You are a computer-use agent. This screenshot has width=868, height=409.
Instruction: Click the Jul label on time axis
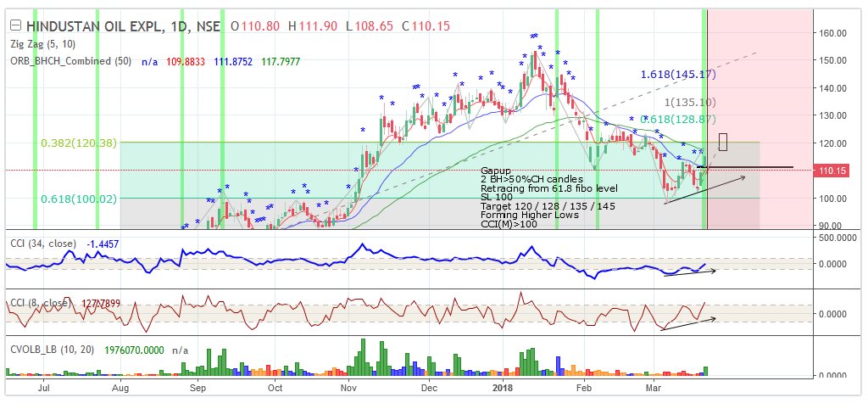pyautogui.click(x=42, y=388)
